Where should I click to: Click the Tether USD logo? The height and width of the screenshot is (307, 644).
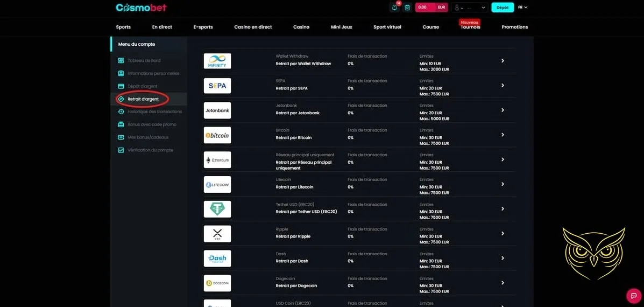point(217,209)
